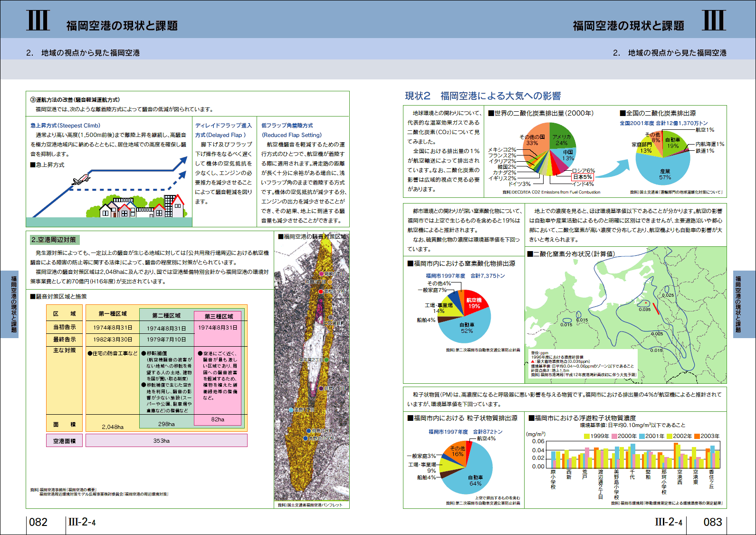
Task: Click left page subtitle 2. 地域の視点から見た福岡空港
Action: click(x=83, y=53)
